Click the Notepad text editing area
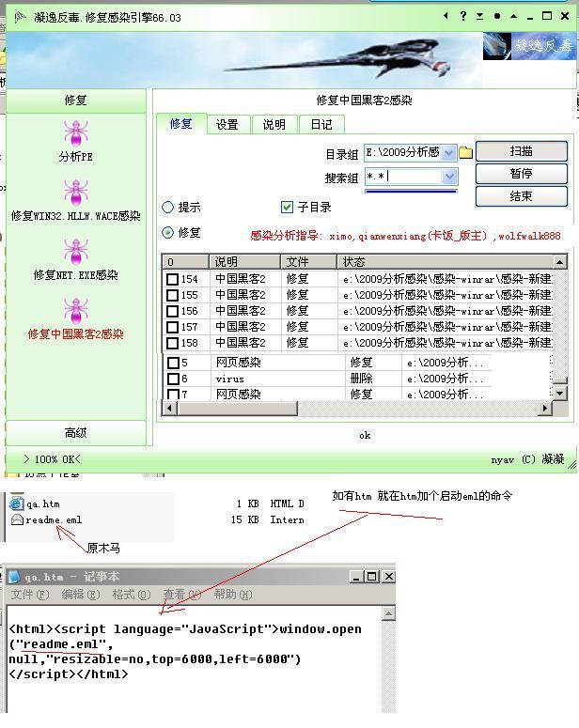This screenshot has width=579, height=728. (195, 659)
